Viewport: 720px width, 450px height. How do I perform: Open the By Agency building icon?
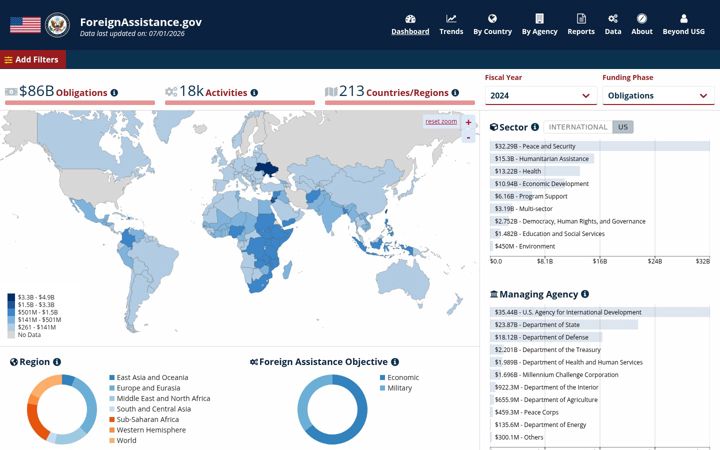tap(540, 19)
